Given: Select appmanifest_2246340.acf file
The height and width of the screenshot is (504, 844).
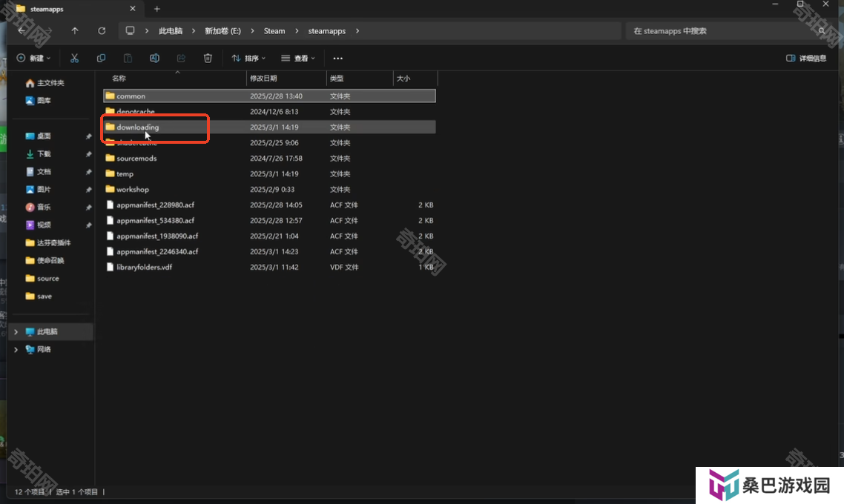Looking at the screenshot, I should pyautogui.click(x=269, y=252).
